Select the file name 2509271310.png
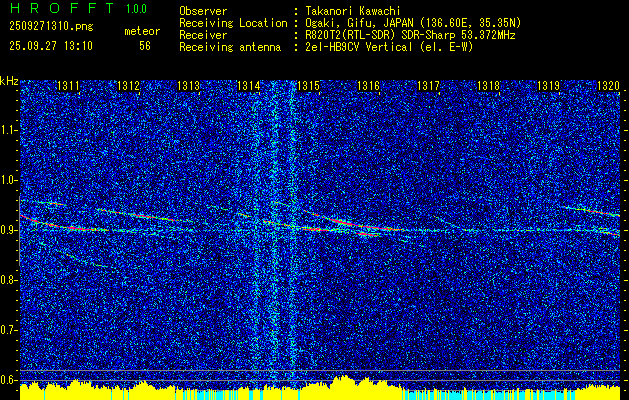The width and height of the screenshot is (629, 400). click(51, 27)
